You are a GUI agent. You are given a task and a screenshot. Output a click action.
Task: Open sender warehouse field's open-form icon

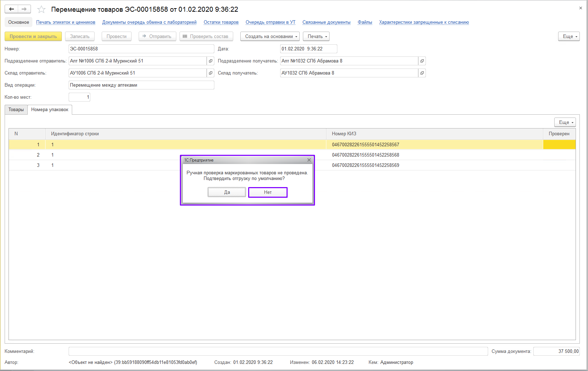tap(210, 73)
